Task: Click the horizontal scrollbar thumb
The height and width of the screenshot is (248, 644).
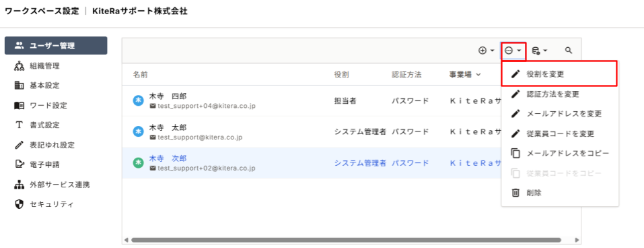Action: 346,240
